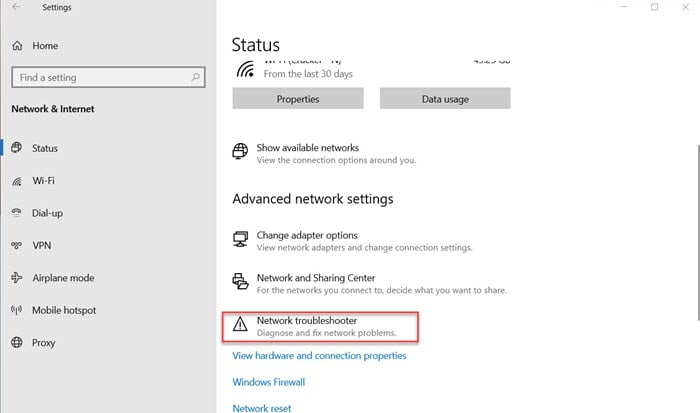700x413 pixels.
Task: Click the back arrow in Settings title bar
Action: (x=16, y=7)
